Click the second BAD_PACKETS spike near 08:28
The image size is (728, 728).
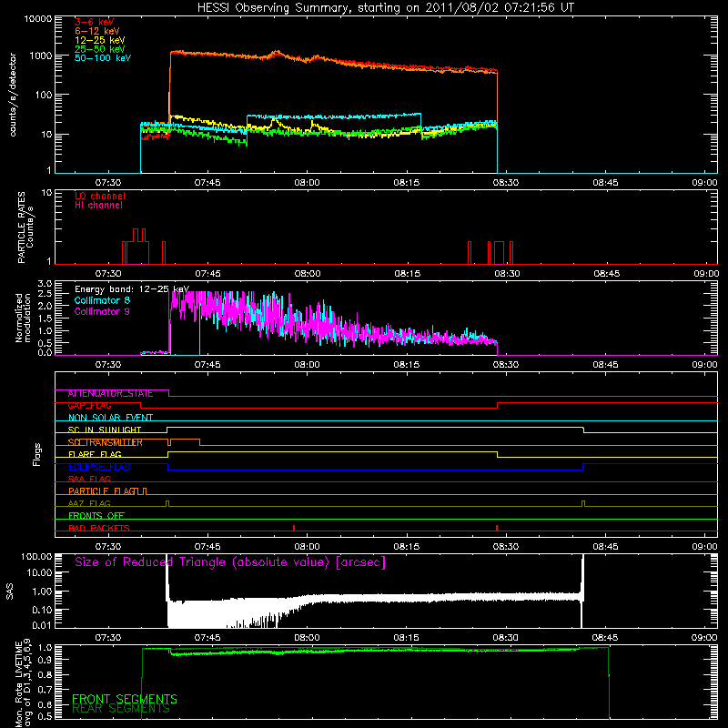(497, 528)
